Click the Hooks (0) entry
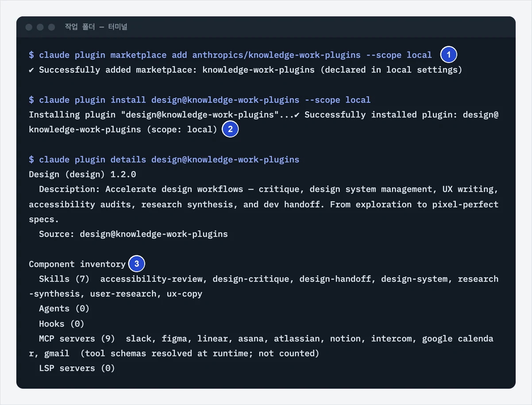This screenshot has width=532, height=405. [62, 324]
